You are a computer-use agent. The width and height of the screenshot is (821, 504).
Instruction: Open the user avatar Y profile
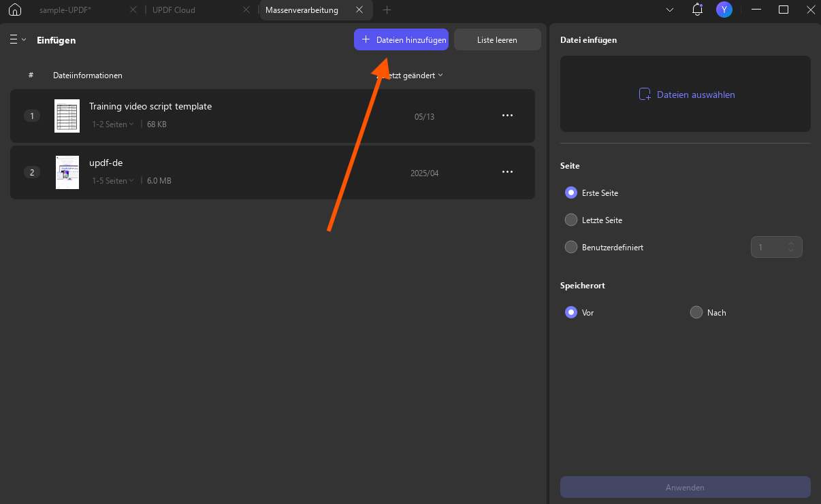(724, 10)
